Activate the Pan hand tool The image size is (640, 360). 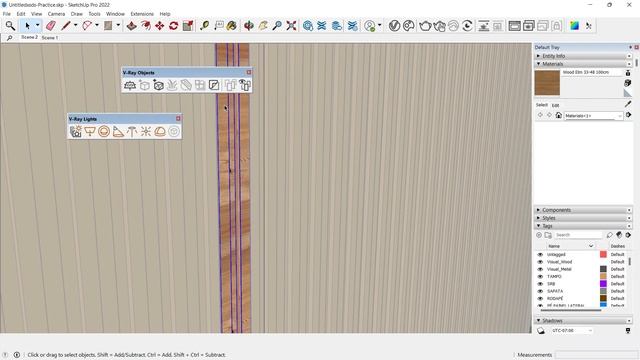(x=263, y=26)
